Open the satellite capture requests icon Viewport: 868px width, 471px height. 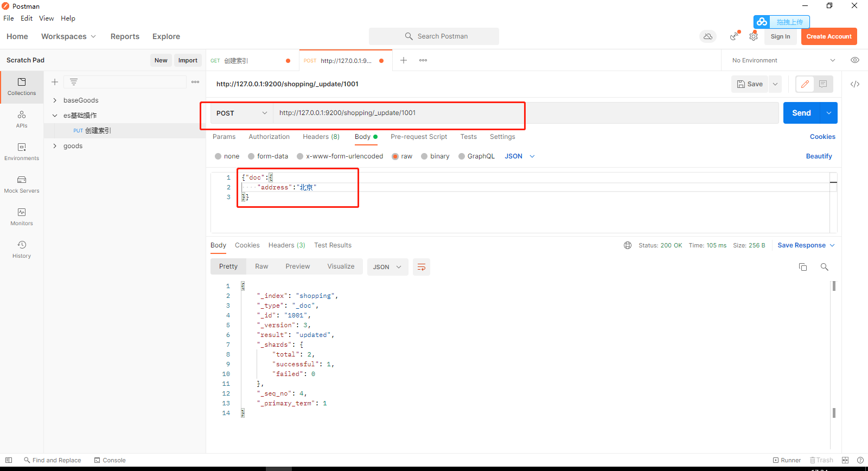click(734, 36)
